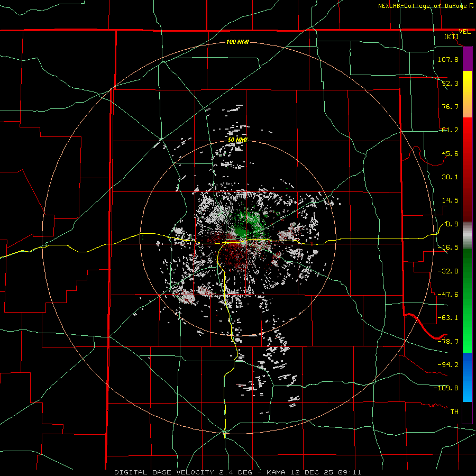
Task: Click the 61.2 scale value
Action: (x=450, y=130)
